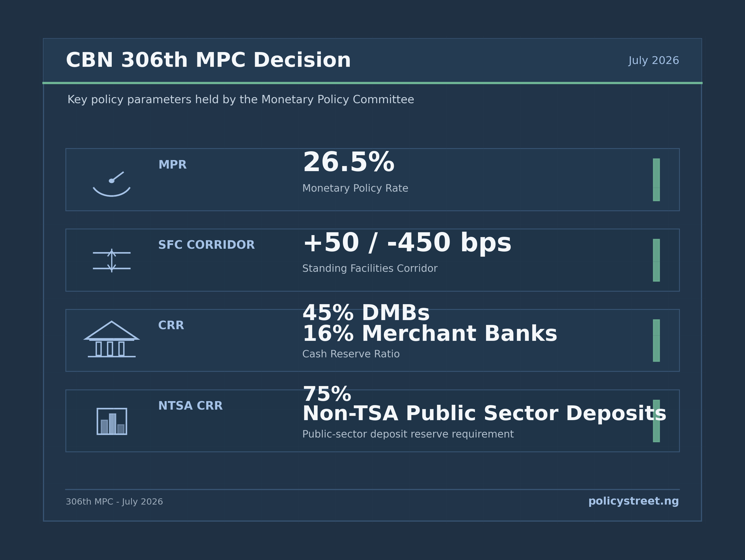This screenshot has height=560, width=745.
Task: Open the policystreet.ng link
Action: point(633,501)
